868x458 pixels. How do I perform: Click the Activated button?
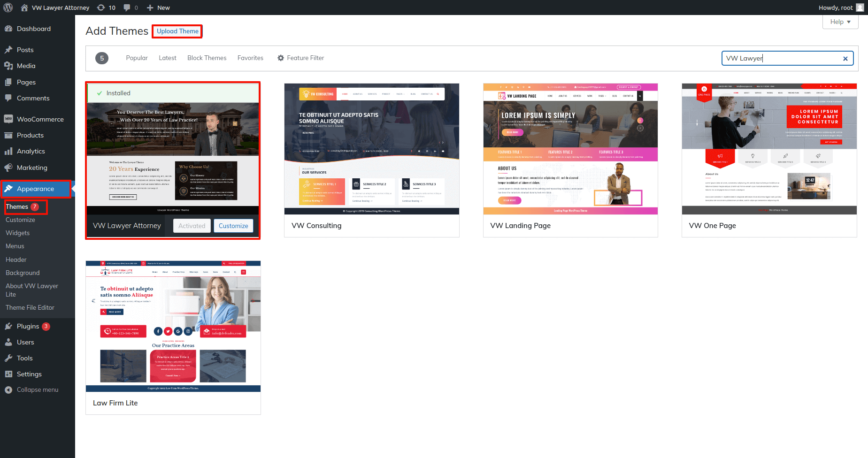point(192,226)
